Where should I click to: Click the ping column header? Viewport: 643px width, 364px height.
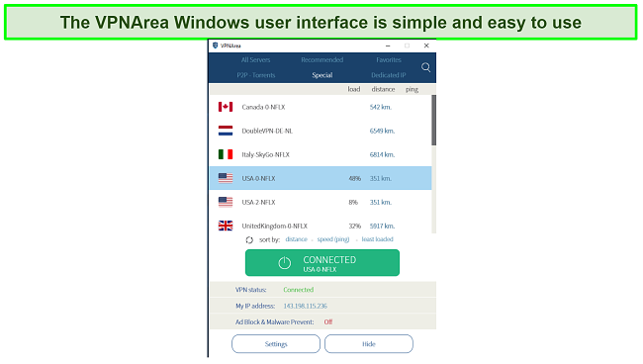point(412,89)
